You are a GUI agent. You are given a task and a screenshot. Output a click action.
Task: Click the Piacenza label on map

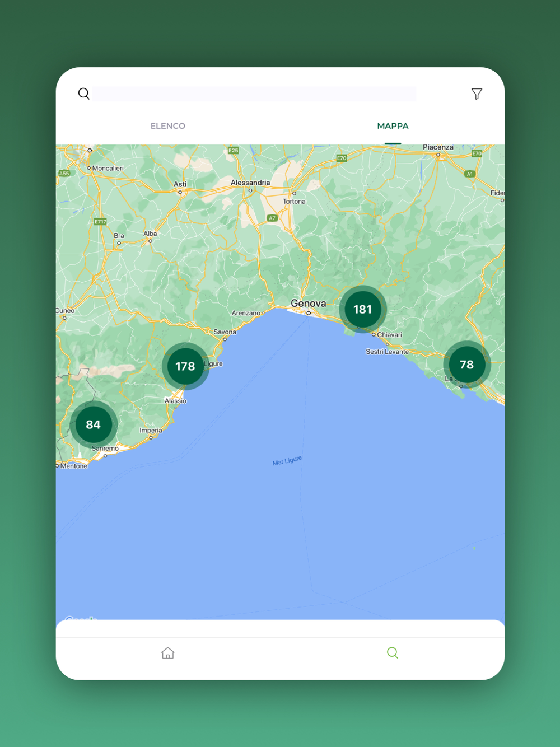coord(438,147)
